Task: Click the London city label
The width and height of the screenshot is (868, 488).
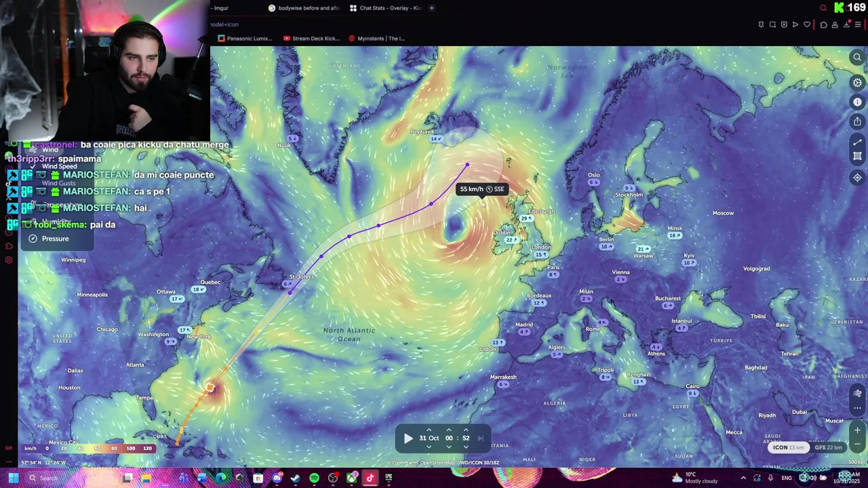Action: click(x=541, y=247)
